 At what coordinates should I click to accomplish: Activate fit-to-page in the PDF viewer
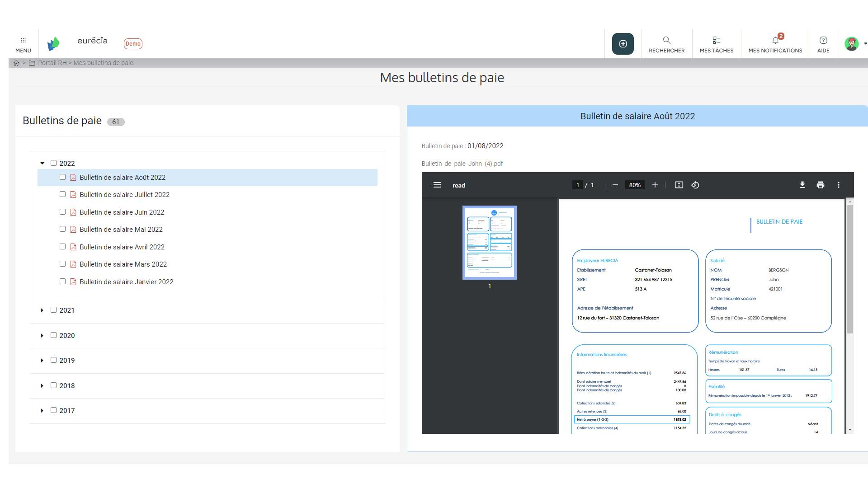(679, 185)
